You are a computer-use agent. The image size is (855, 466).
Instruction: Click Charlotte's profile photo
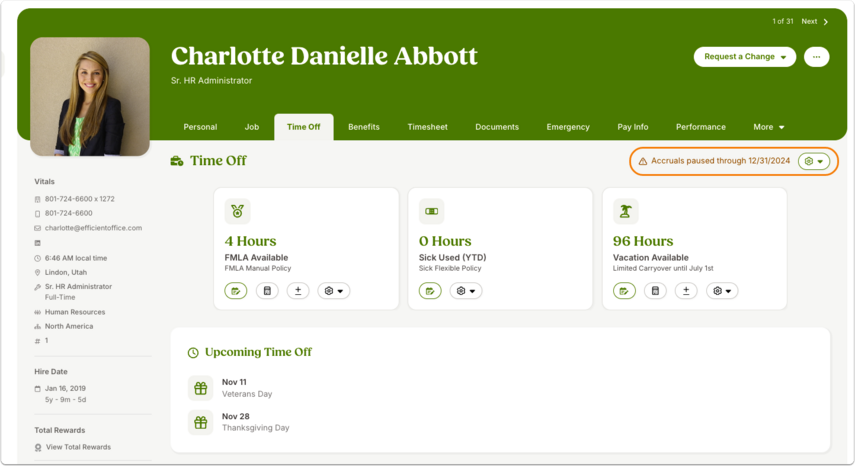tap(90, 96)
